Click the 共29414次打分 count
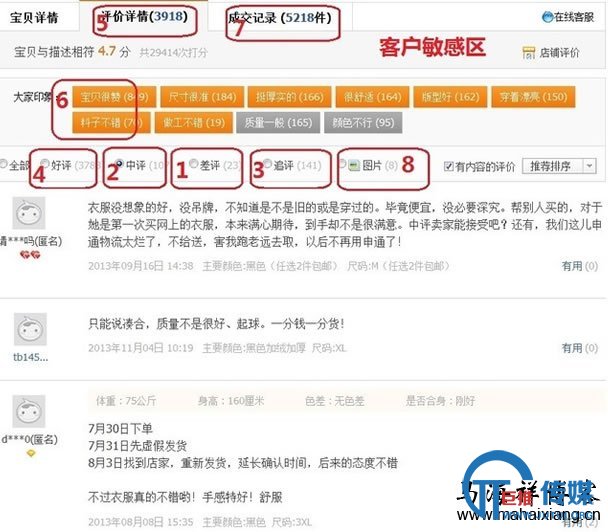Viewport: 608px width, 532px height. pyautogui.click(x=174, y=52)
